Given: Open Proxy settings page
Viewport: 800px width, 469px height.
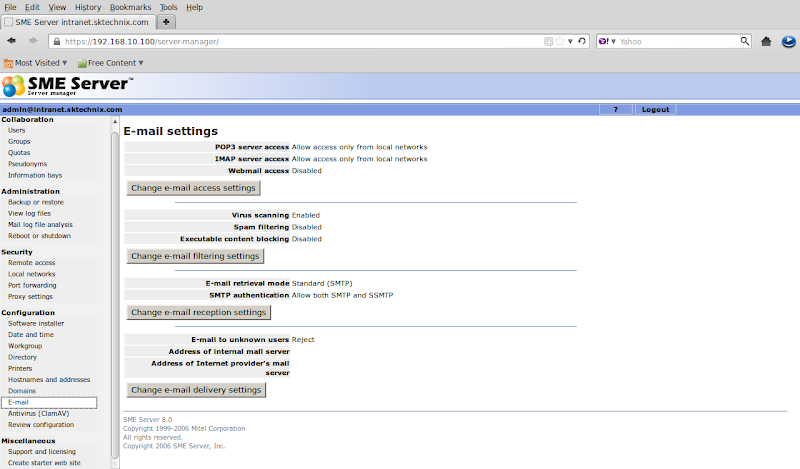Looking at the screenshot, I should pyautogui.click(x=30, y=297).
